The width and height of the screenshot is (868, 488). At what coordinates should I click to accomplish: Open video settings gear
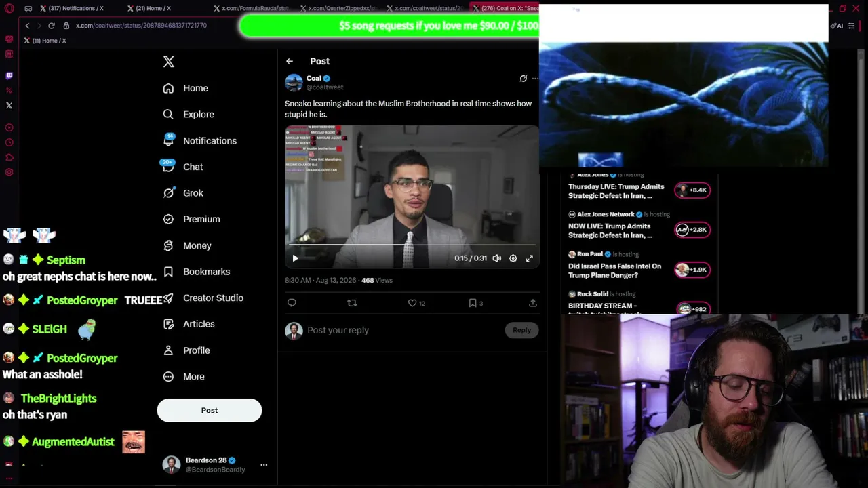click(513, 258)
